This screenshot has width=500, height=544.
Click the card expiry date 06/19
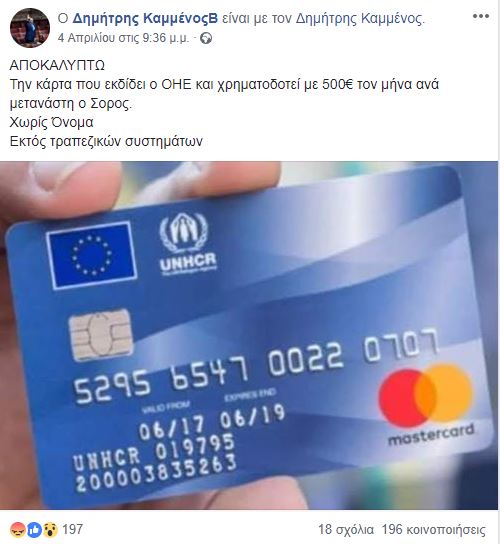pyautogui.click(x=252, y=416)
